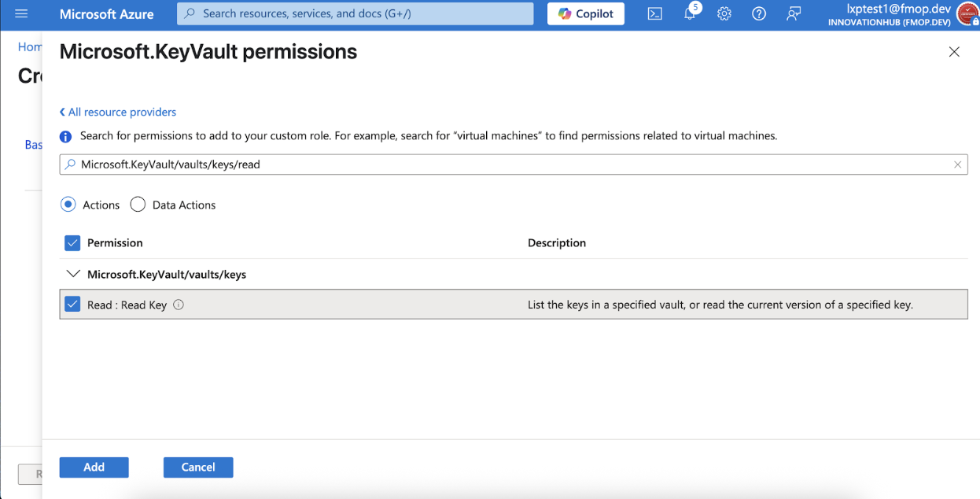Click the Microsoft Azure brand link
This screenshot has width=980, height=499.
107,14
